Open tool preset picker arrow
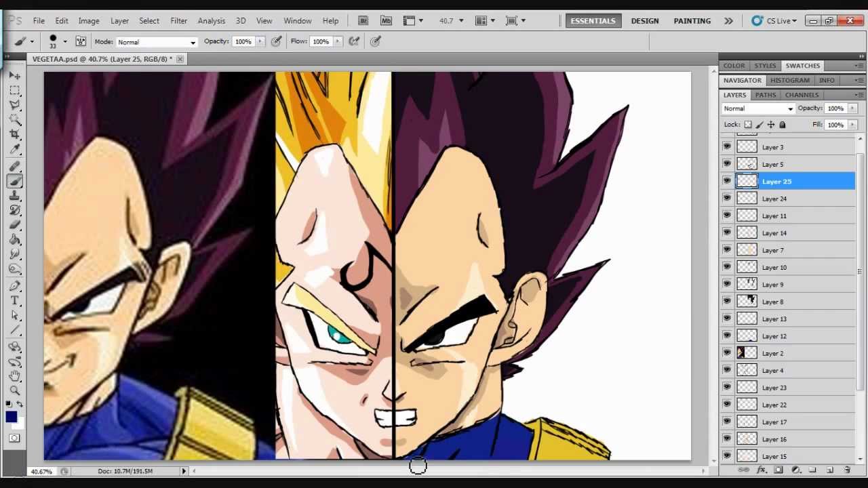 (32, 42)
